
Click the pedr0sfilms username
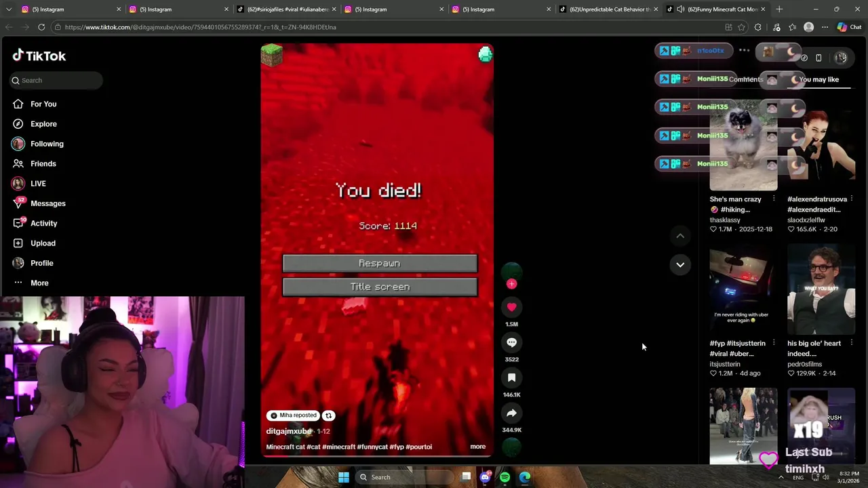point(804,364)
